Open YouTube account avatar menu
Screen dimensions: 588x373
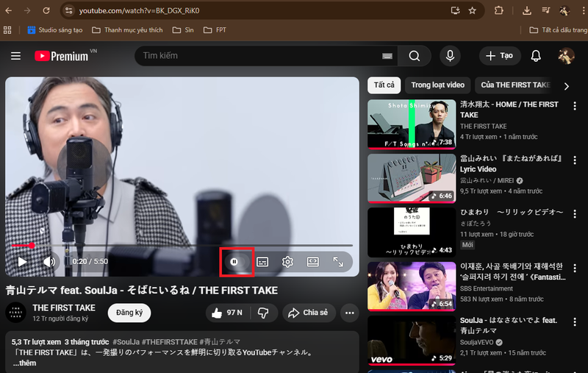click(566, 56)
